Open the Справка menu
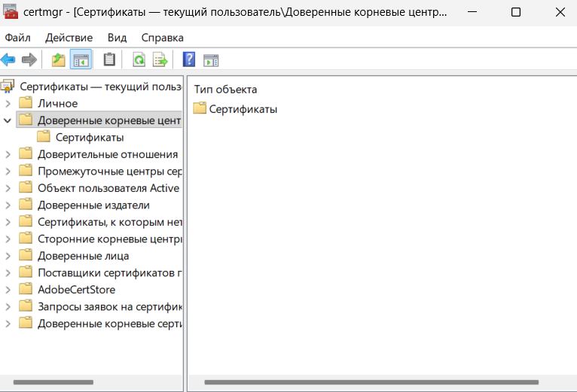The width and height of the screenshot is (577, 392). pos(162,38)
